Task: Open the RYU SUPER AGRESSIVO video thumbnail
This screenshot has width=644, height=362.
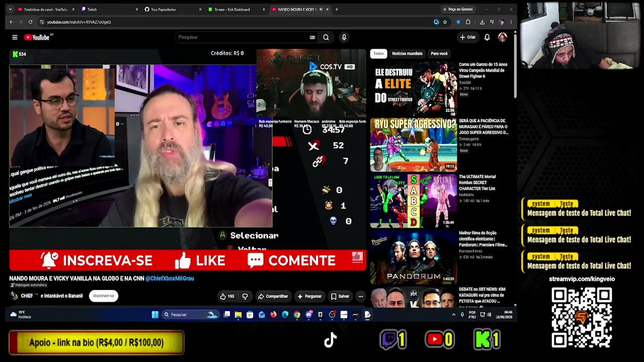Action: point(414,144)
